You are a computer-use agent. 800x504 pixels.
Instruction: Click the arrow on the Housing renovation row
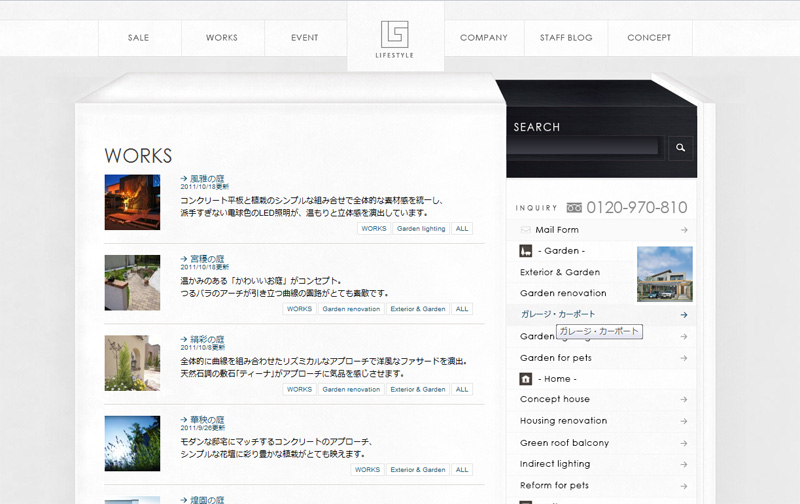(x=684, y=421)
